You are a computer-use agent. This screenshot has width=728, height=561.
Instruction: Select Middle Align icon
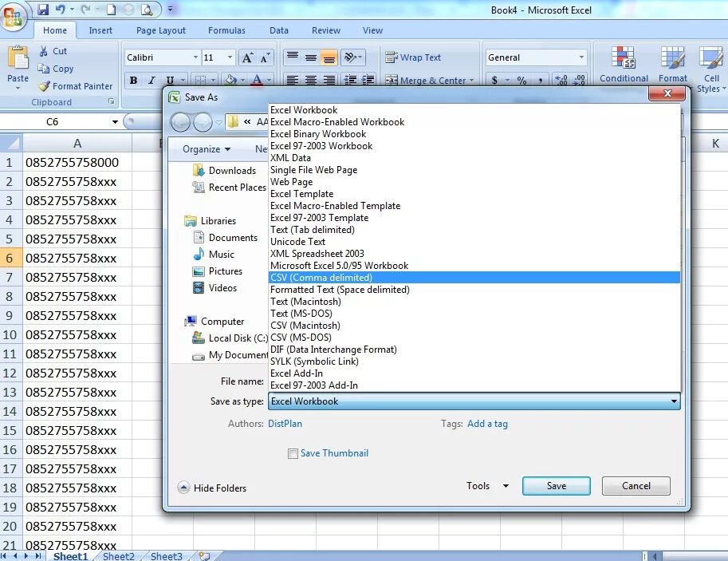coord(311,57)
